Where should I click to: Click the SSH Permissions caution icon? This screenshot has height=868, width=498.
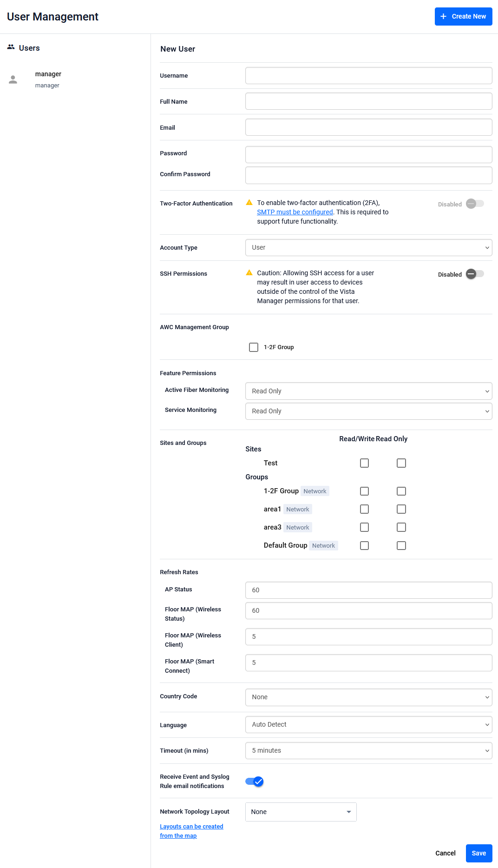249,273
